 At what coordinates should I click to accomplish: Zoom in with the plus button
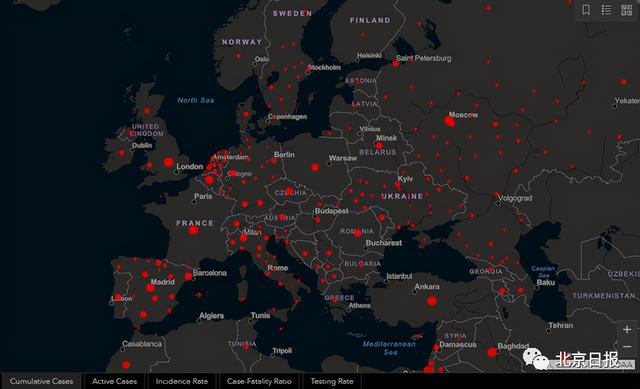pyautogui.click(x=627, y=329)
